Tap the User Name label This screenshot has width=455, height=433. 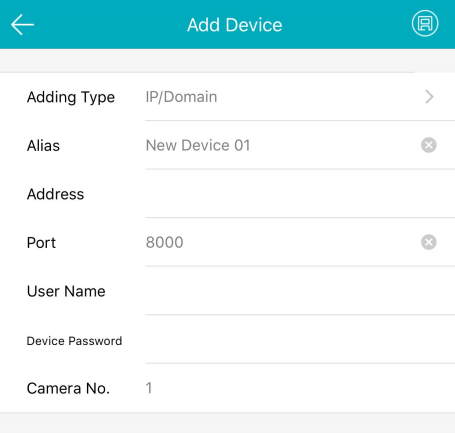[66, 291]
